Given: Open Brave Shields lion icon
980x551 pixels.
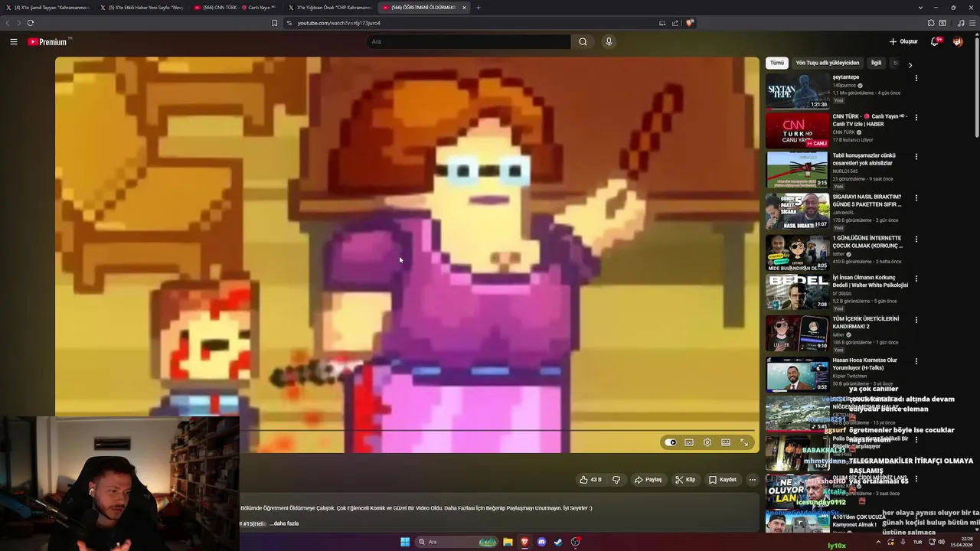Looking at the screenshot, I should (690, 23).
